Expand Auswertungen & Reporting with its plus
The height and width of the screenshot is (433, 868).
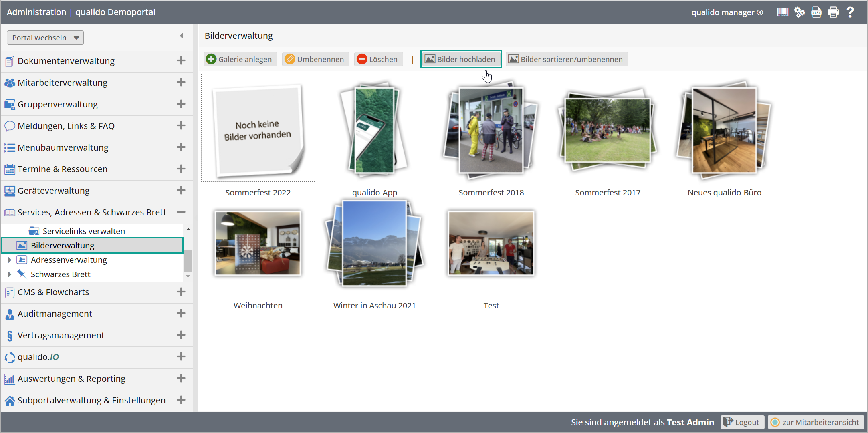point(181,379)
